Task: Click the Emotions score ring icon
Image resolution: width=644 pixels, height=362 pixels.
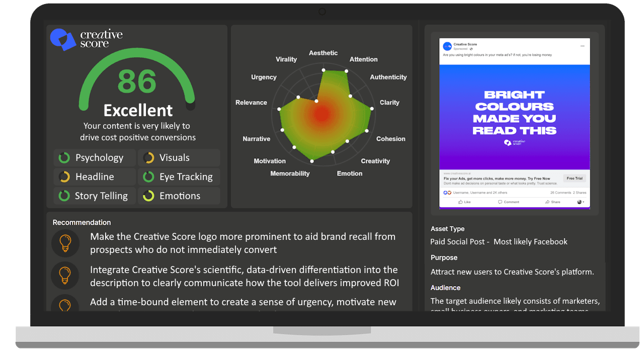Action: (x=148, y=196)
